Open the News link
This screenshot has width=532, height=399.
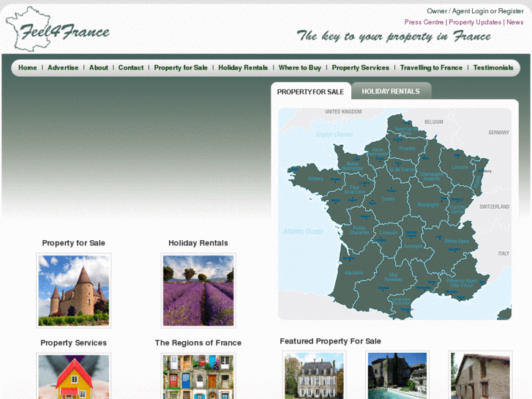click(x=514, y=22)
